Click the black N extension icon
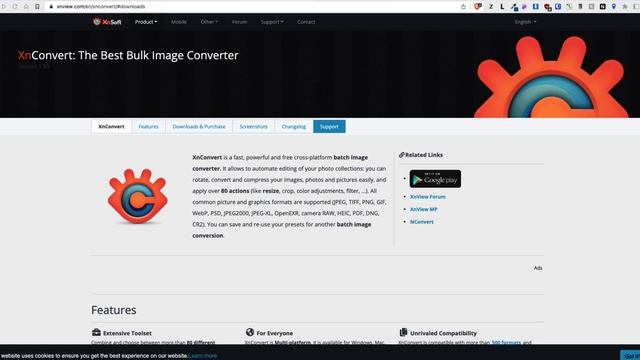 point(602,7)
